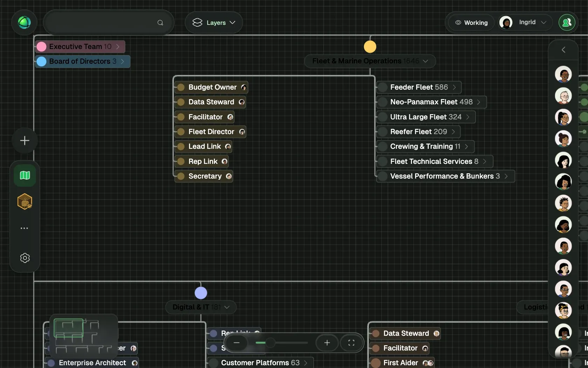Open the three-dots more menu in sidebar
Image resolution: width=588 pixels, height=368 pixels.
coord(24,228)
